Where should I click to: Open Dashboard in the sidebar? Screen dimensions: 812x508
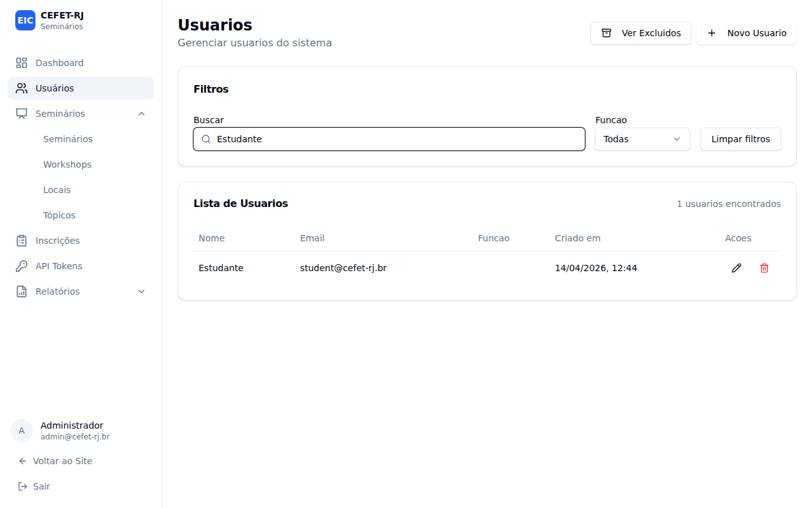coord(81,63)
